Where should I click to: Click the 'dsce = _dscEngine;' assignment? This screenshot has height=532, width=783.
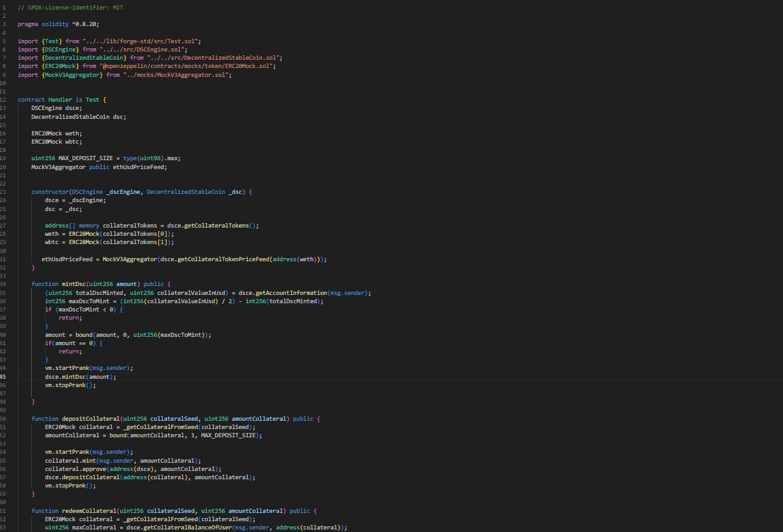(75, 200)
